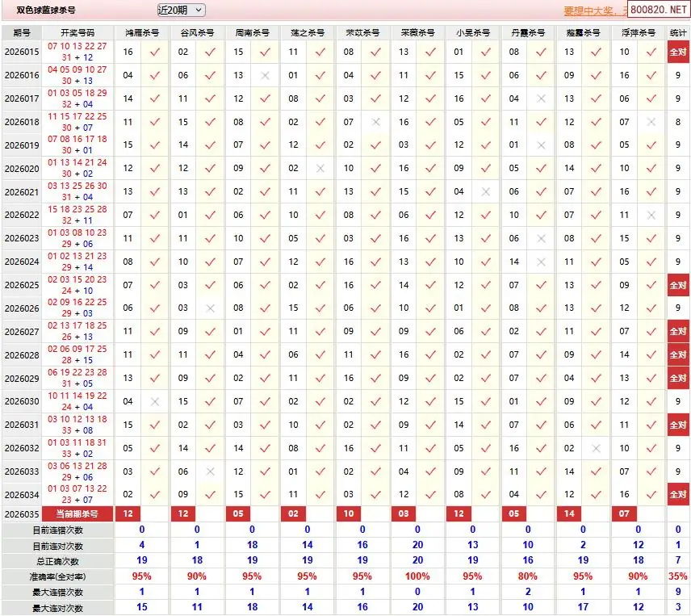
Task: Select the 统计 column header
Action: pos(677,32)
